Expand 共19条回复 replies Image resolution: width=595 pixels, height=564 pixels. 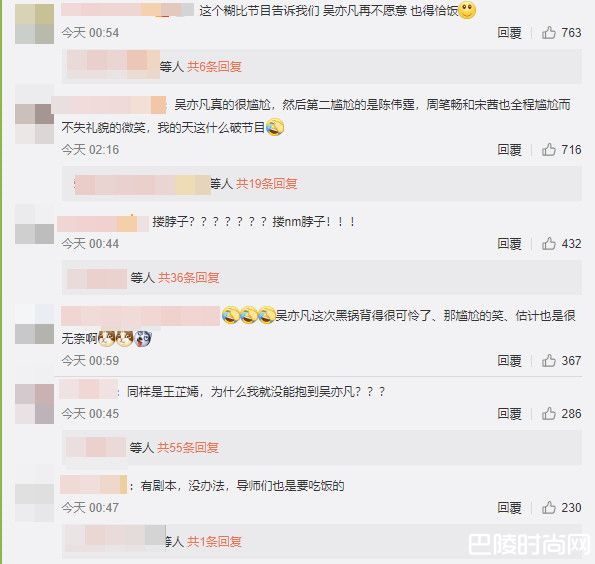(x=266, y=184)
